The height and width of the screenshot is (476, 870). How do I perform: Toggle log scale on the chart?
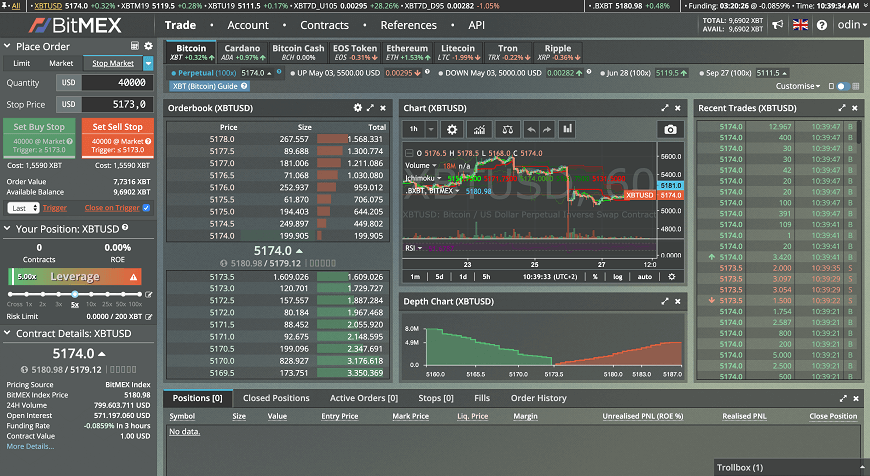618,276
